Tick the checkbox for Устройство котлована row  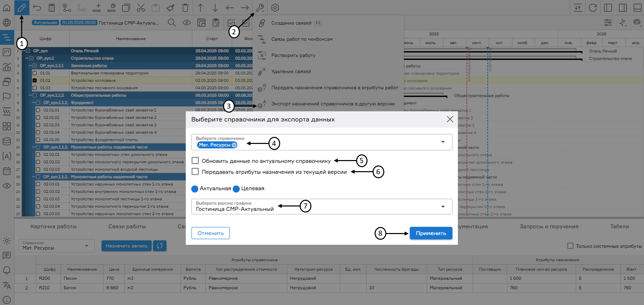pos(35,80)
